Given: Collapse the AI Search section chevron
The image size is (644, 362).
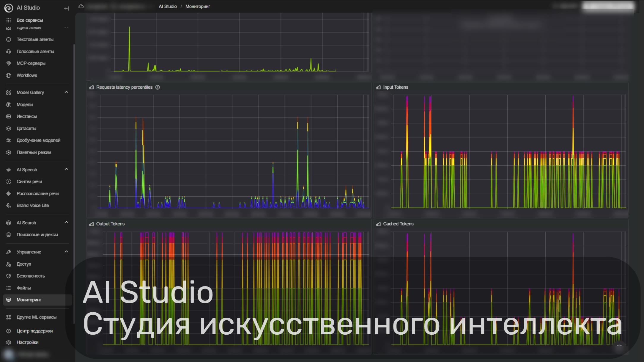Looking at the screenshot, I should click(66, 222).
